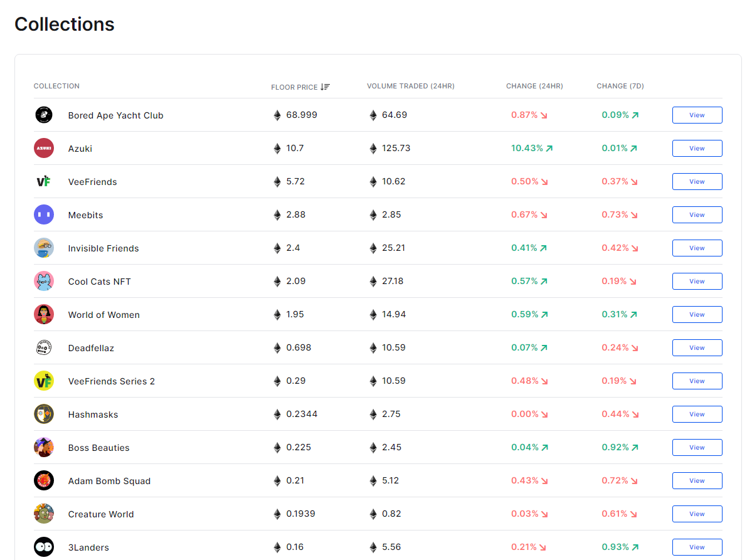Select the 3Landers logo icon
This screenshot has width=752, height=560.
pos(44,547)
